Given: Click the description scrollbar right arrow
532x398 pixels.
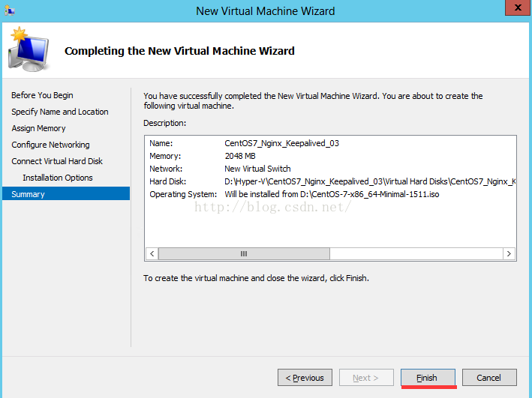Looking at the screenshot, I should pyautogui.click(x=509, y=253).
